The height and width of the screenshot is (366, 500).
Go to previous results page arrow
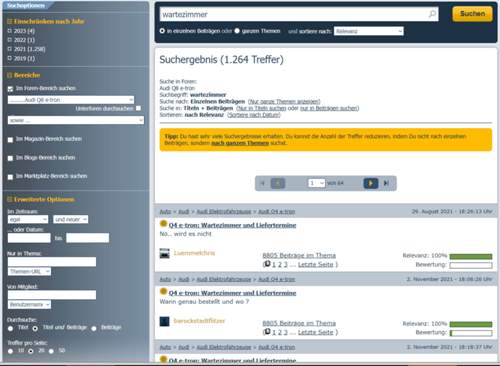coord(278,183)
